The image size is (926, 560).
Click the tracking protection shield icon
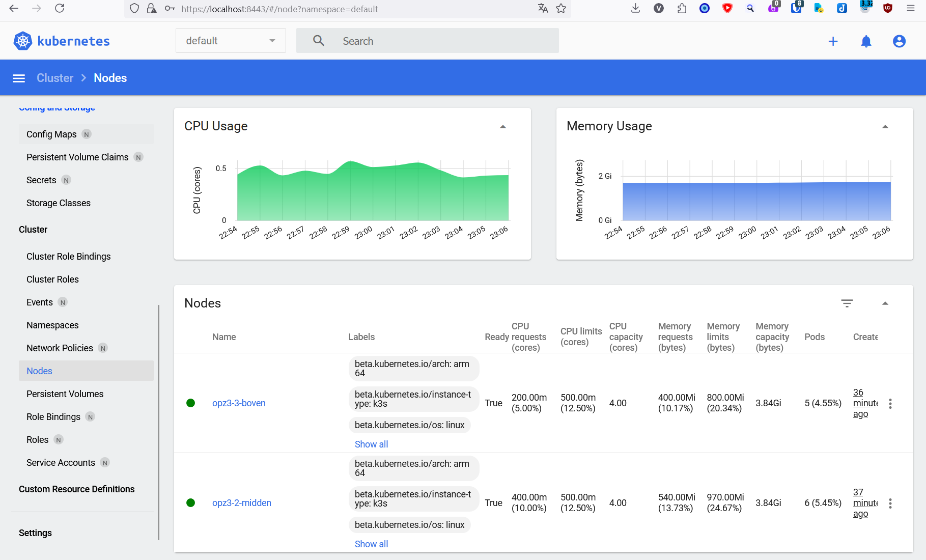pyautogui.click(x=134, y=8)
